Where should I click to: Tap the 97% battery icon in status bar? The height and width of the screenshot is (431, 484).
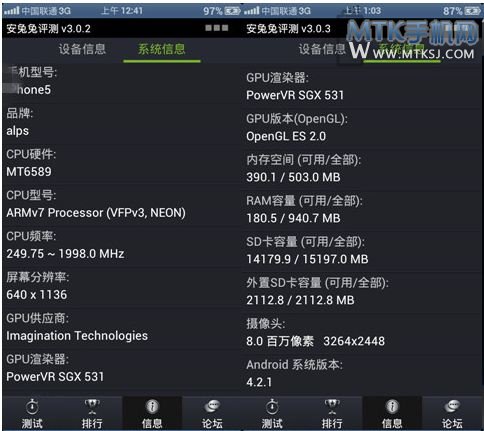[x=232, y=11]
